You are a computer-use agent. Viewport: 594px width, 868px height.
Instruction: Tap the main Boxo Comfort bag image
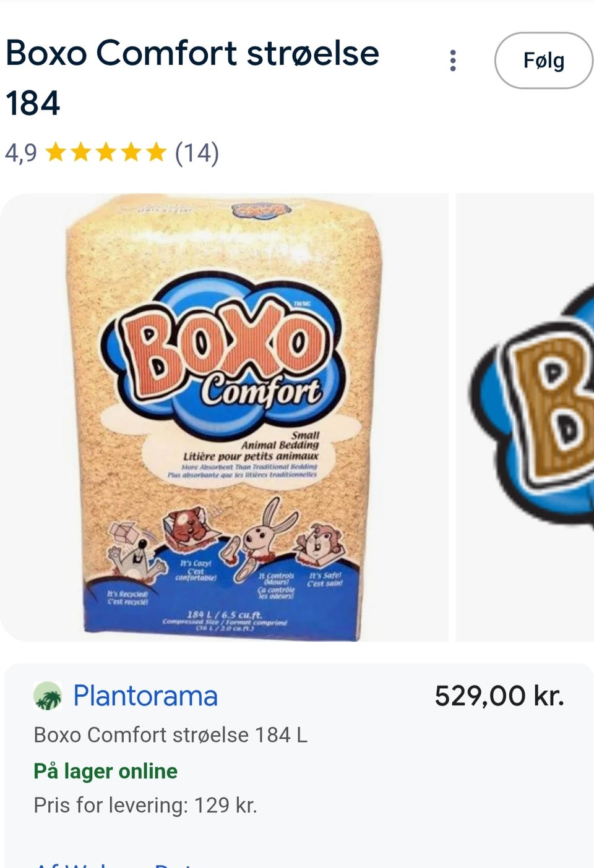click(224, 417)
